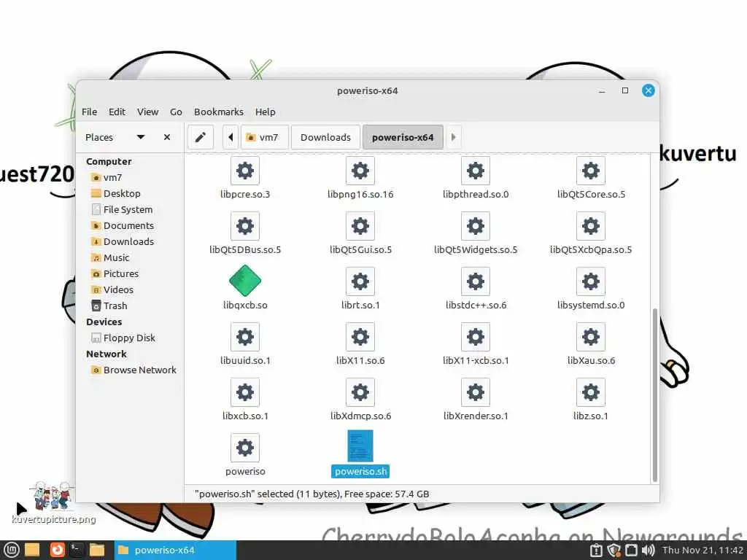Image resolution: width=747 pixels, height=560 pixels.
Task: Select the libuuid.so.1 file icon
Action: pos(245,337)
